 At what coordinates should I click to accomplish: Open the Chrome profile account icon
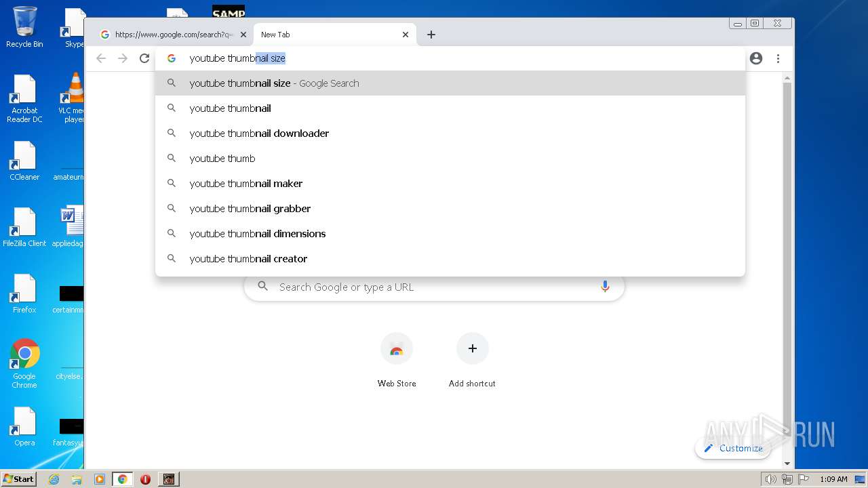(x=756, y=58)
